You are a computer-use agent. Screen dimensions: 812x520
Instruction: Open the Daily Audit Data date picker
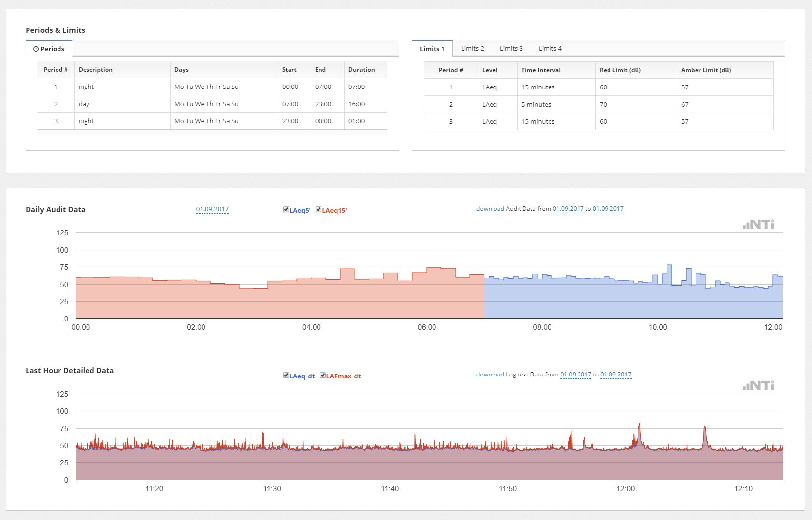tap(212, 209)
